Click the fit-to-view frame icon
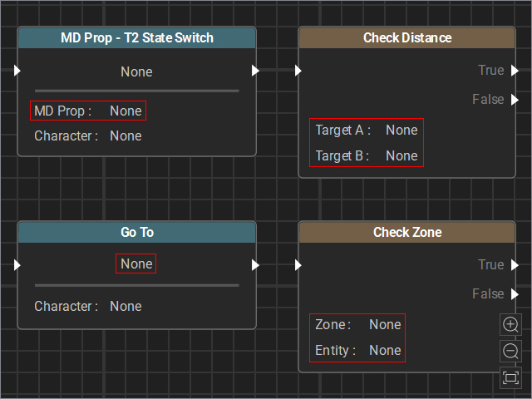 coord(510,377)
